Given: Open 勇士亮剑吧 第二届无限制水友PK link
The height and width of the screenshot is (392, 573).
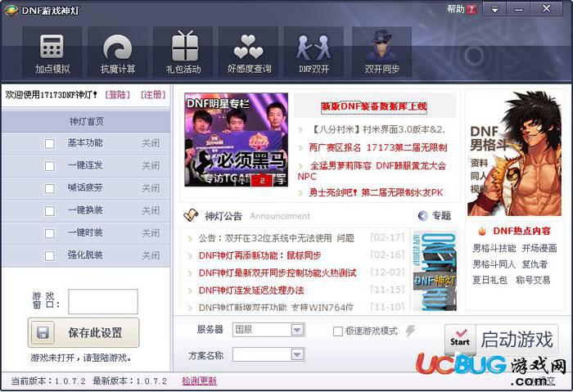Looking at the screenshot, I should pyautogui.click(x=376, y=192).
